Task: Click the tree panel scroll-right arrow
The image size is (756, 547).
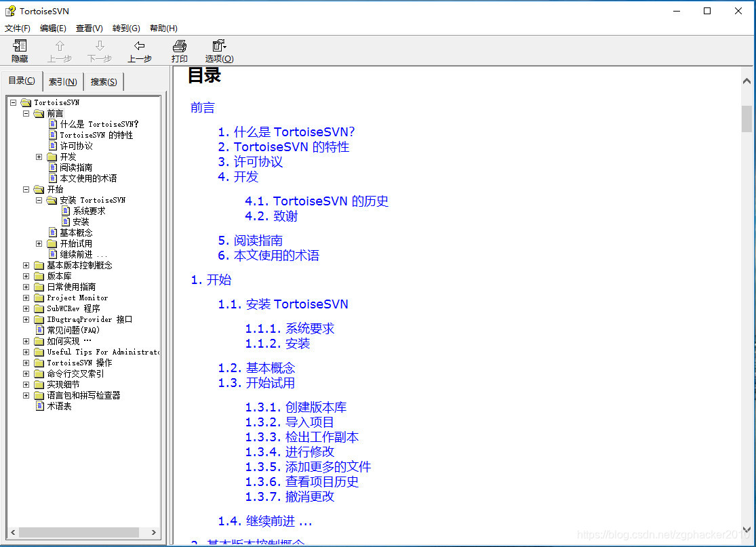Action: pyautogui.click(x=154, y=532)
